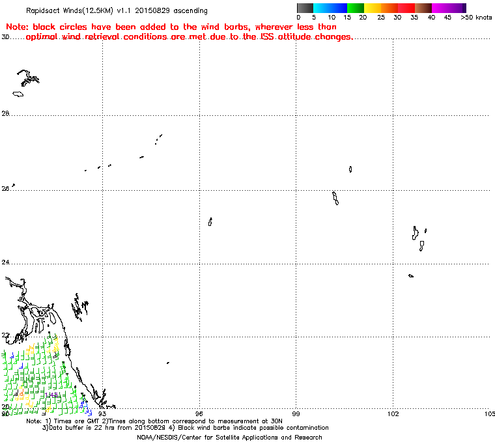Click the footer note 'Times are GMT' line
This screenshot has height=448, width=495.
(x=154, y=421)
